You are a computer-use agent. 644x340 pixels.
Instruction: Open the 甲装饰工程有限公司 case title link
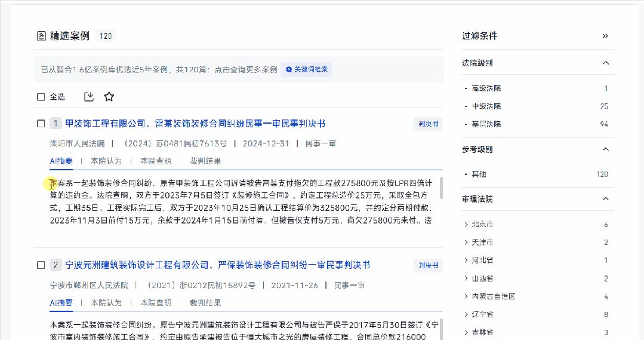pos(195,124)
